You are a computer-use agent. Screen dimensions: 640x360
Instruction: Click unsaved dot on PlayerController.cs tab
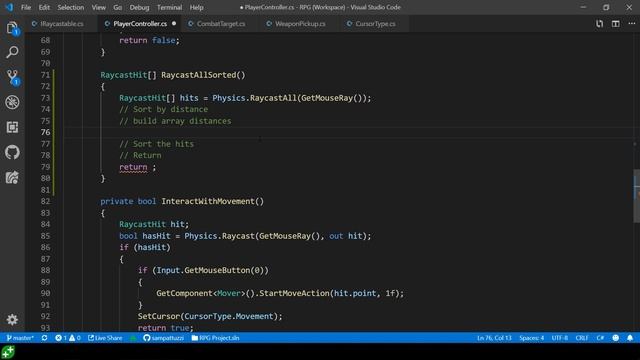174,24
